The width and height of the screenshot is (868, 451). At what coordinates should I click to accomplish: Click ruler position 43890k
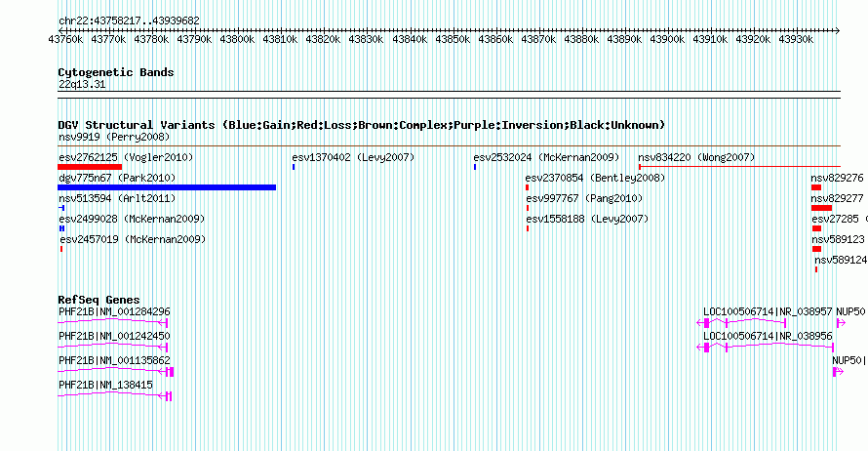click(x=624, y=39)
